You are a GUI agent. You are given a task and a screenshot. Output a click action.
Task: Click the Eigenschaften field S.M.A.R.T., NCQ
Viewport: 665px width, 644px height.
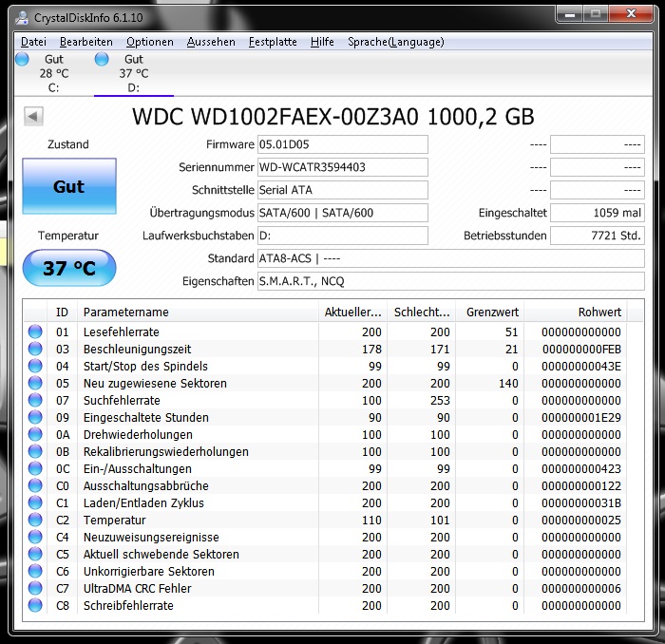[451, 281]
